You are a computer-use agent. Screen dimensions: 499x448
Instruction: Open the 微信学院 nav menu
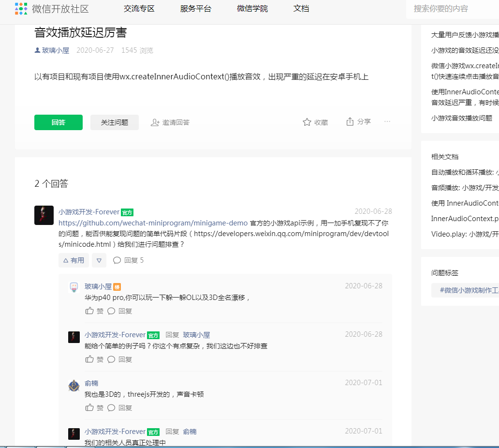point(252,9)
